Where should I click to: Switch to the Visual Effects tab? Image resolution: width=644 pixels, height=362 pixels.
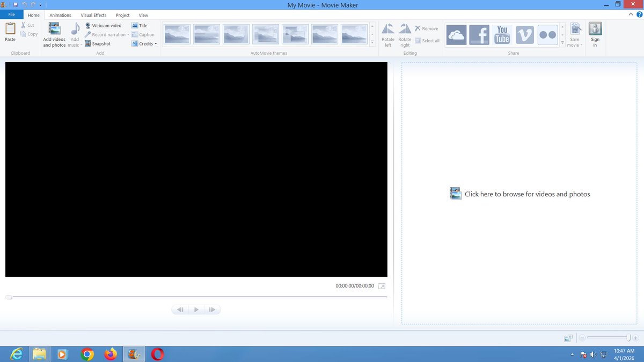tap(93, 14)
